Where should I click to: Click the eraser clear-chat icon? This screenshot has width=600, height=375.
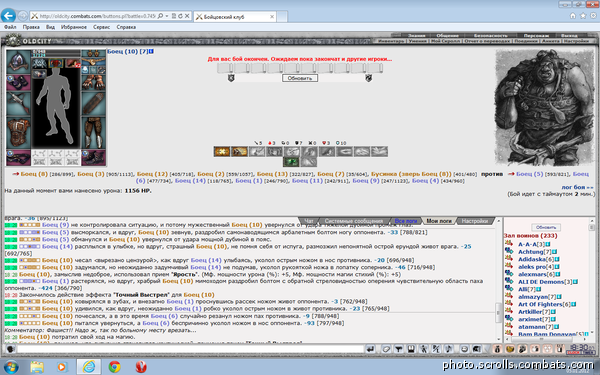386,349
